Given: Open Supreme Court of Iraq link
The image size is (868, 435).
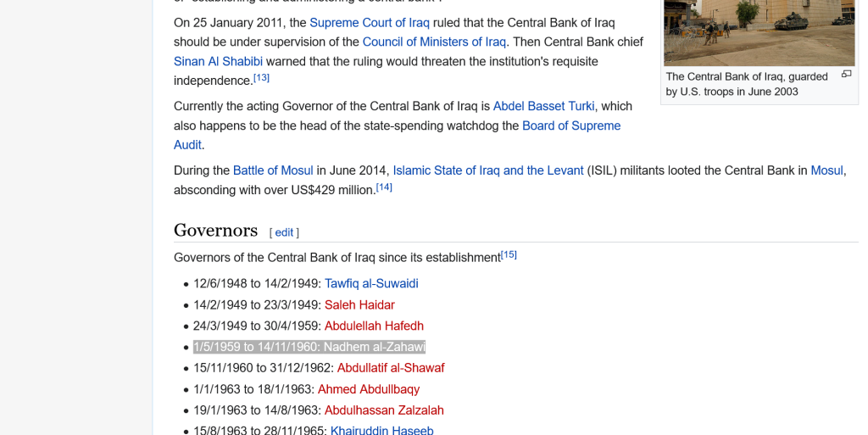Looking at the screenshot, I should 370,23.
